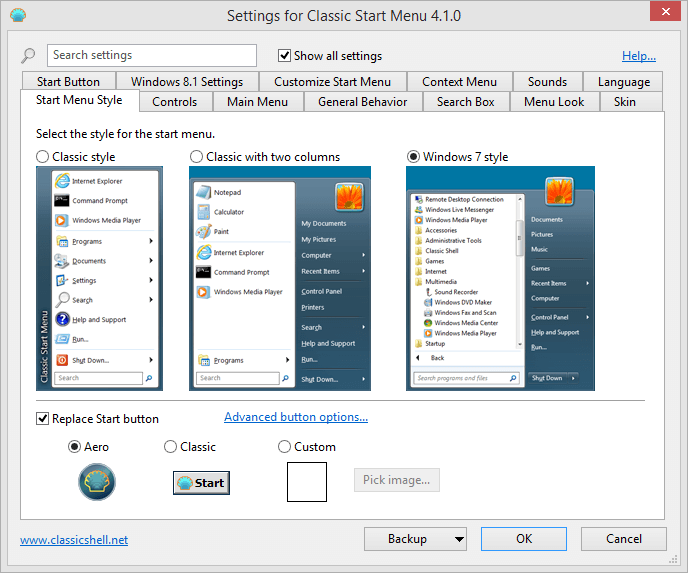Click Documents icon in Classic style preview
Viewport: 688px width, 573px height.
coord(62,261)
